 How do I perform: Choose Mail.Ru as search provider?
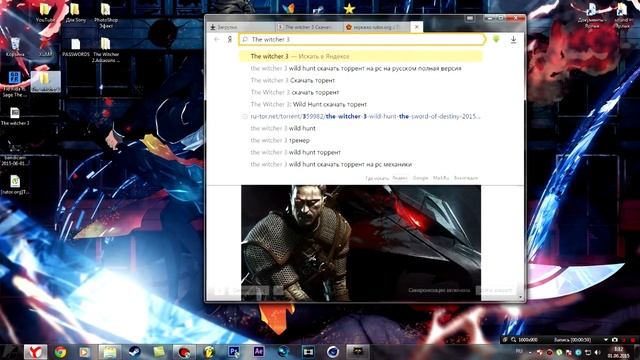[x=441, y=178]
